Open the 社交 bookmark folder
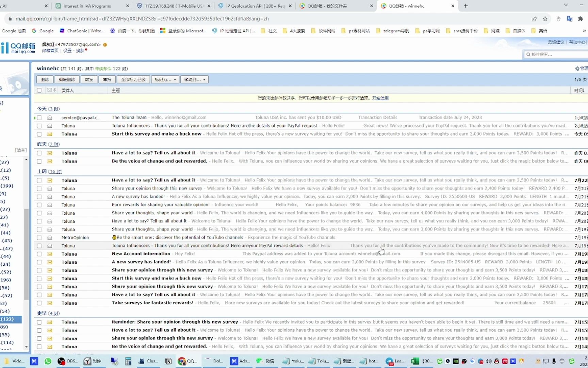 (x=269, y=31)
